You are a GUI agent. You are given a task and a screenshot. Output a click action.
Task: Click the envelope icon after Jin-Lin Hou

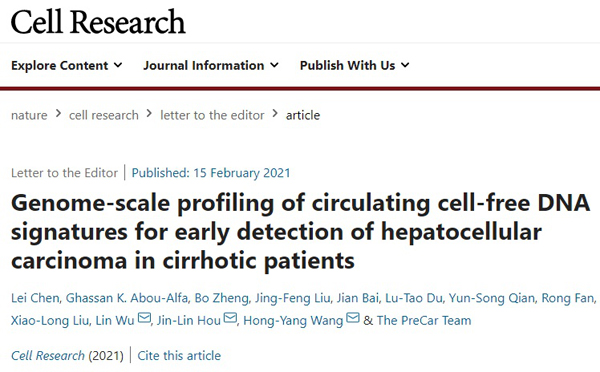(230, 318)
